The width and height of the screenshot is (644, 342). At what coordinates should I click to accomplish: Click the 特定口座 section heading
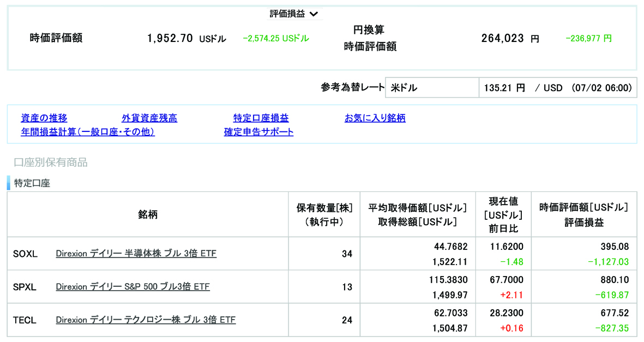pyautogui.click(x=32, y=183)
